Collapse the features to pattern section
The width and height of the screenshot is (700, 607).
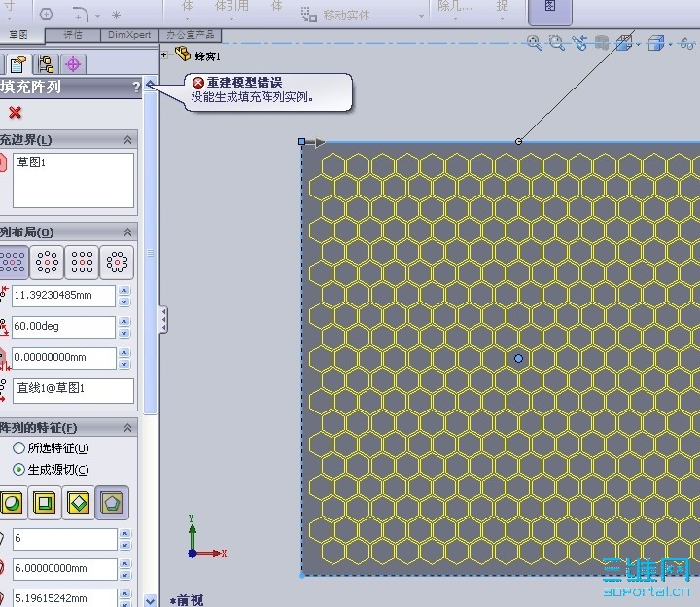(127, 428)
